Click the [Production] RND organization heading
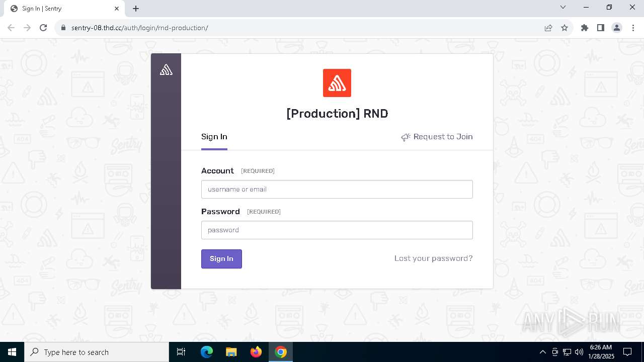Viewport: 644px width, 362px height. [x=337, y=114]
